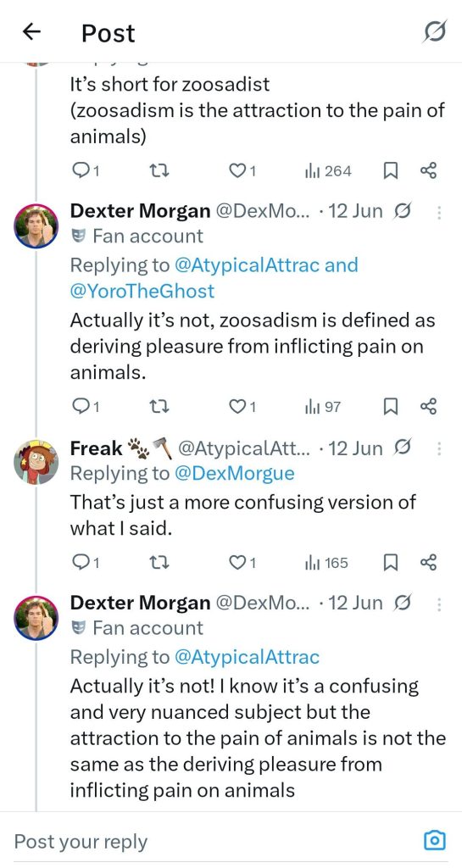The width and height of the screenshot is (462, 868).
Task: Share the post with 97 views
Action: coord(429,408)
